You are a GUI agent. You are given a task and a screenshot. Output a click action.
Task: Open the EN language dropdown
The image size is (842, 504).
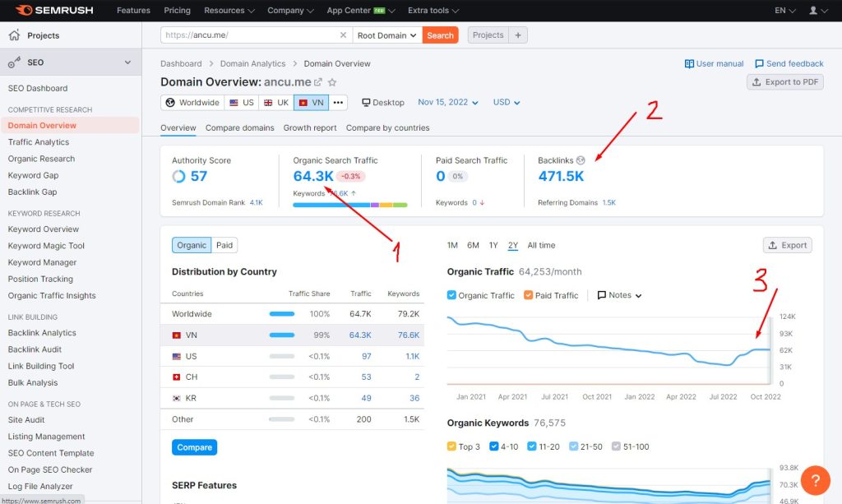785,10
